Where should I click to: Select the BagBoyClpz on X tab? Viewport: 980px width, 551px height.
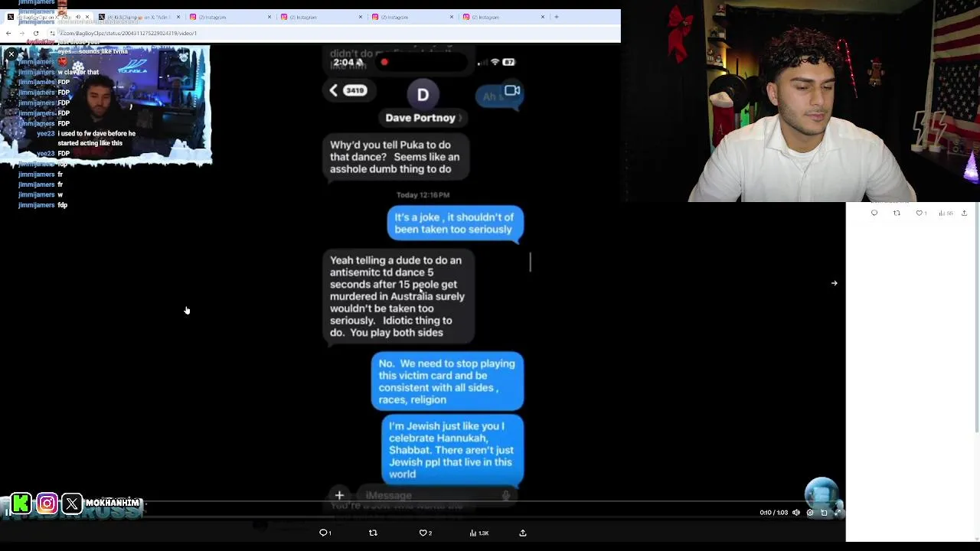point(47,17)
